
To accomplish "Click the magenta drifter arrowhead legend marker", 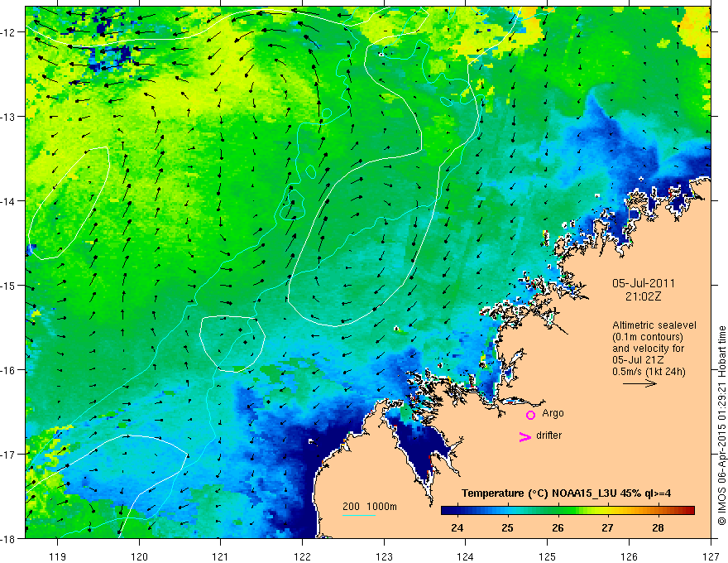I will (x=525, y=436).
